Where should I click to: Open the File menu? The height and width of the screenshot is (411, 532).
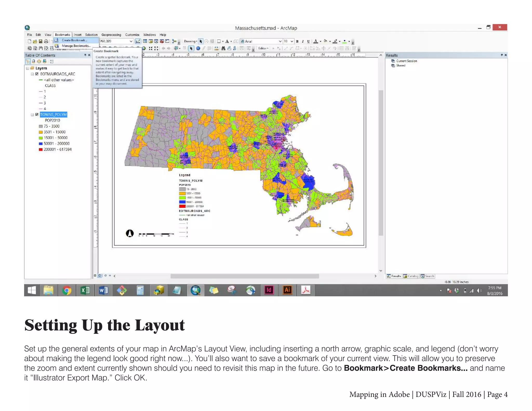30,35
